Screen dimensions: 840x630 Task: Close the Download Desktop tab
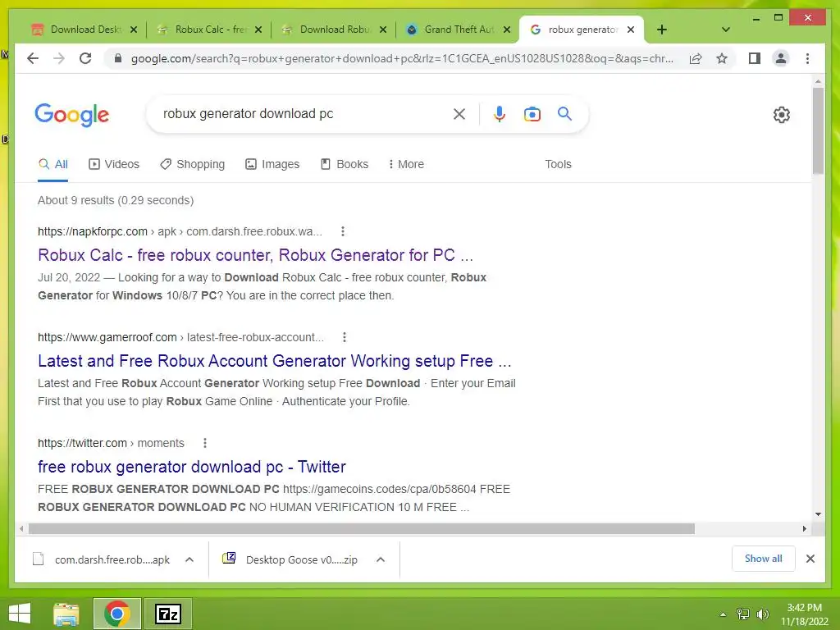134,30
